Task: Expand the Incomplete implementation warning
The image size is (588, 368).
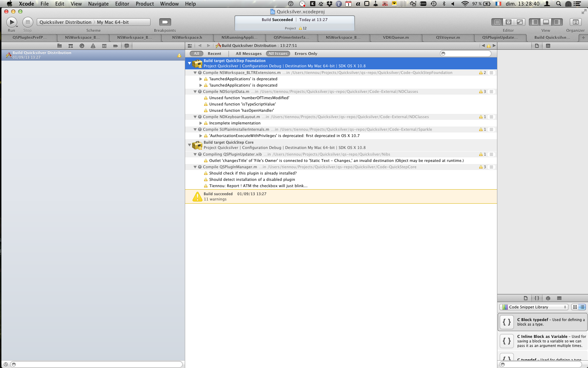Action: 201,123
